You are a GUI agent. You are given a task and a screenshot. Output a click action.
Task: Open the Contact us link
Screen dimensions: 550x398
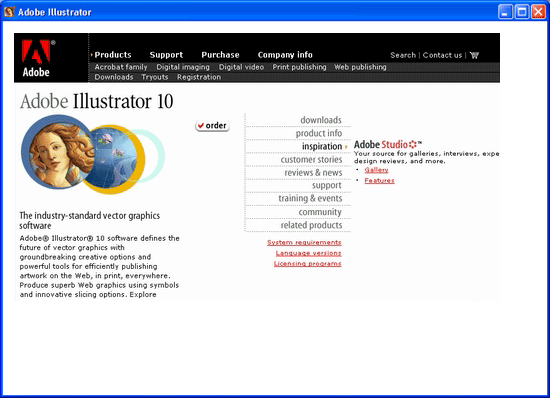coord(442,55)
